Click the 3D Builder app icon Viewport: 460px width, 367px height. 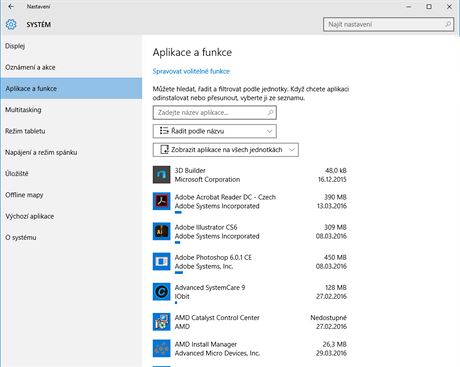point(161,175)
